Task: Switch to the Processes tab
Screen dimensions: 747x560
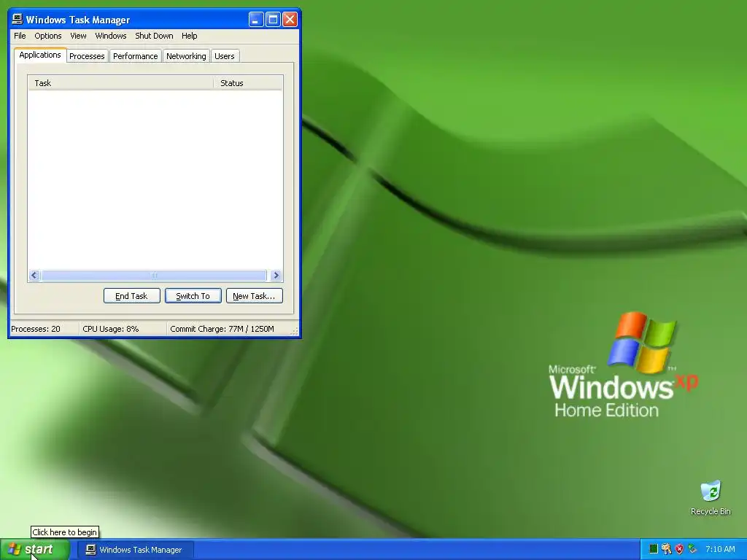Action: (x=87, y=56)
